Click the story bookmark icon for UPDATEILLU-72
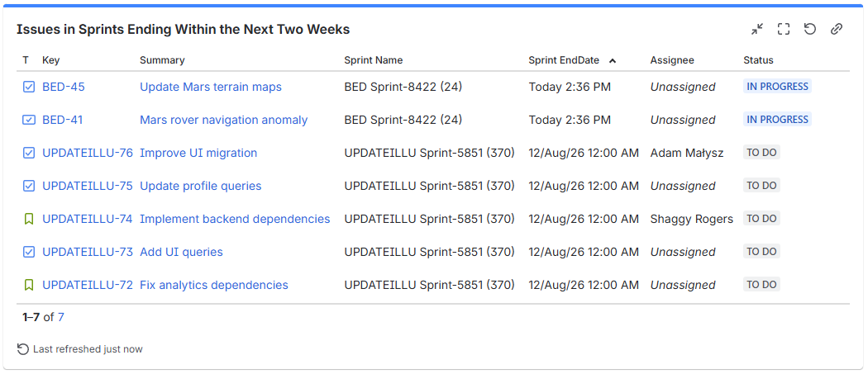The image size is (868, 374). click(29, 286)
